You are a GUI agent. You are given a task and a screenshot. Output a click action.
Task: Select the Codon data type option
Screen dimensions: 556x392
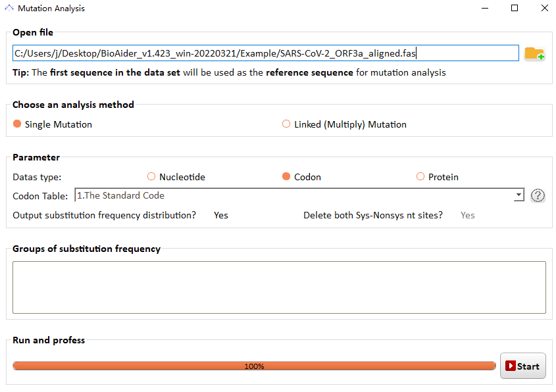pyautogui.click(x=286, y=177)
